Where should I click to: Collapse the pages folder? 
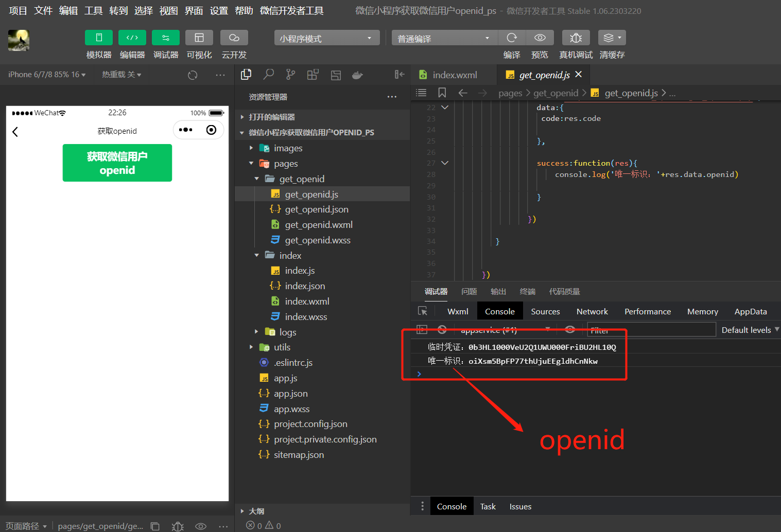click(322, 164)
